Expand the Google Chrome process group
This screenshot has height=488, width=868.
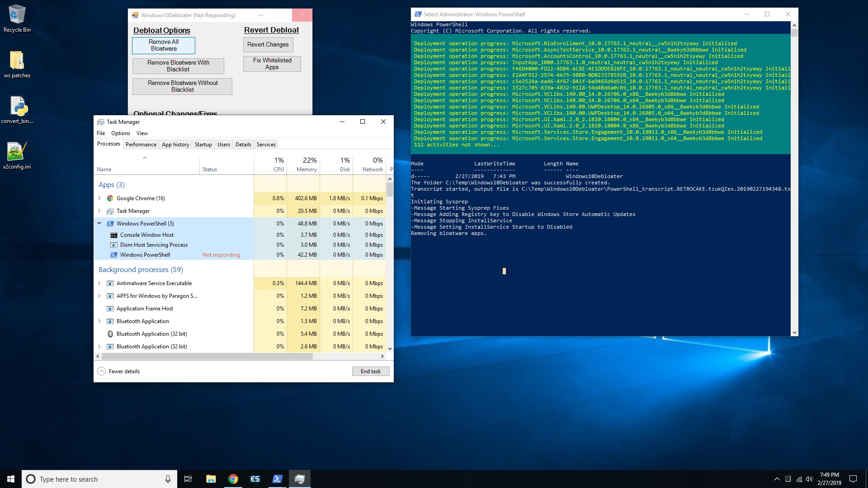[x=99, y=198]
